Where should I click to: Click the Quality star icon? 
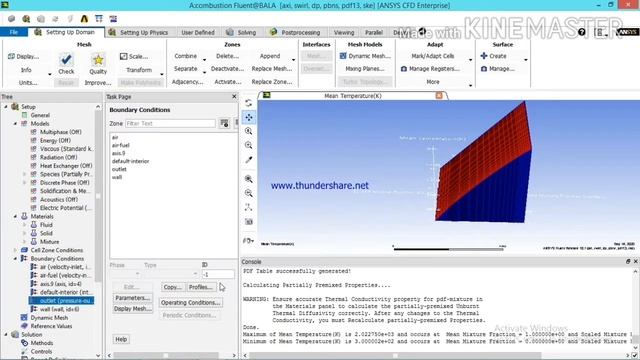[98, 60]
